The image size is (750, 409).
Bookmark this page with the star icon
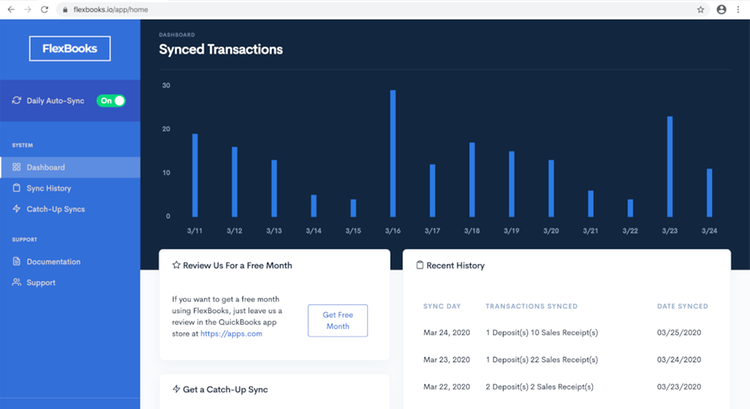[x=700, y=9]
